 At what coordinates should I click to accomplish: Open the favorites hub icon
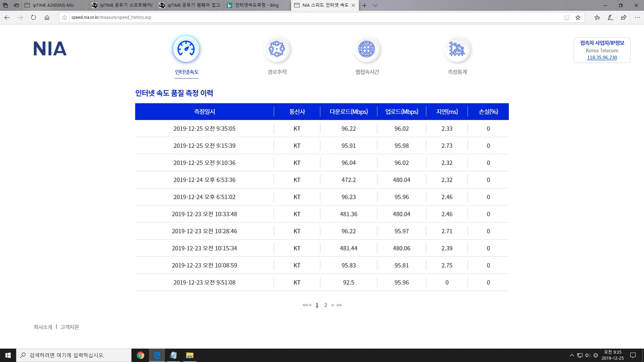coord(597,17)
